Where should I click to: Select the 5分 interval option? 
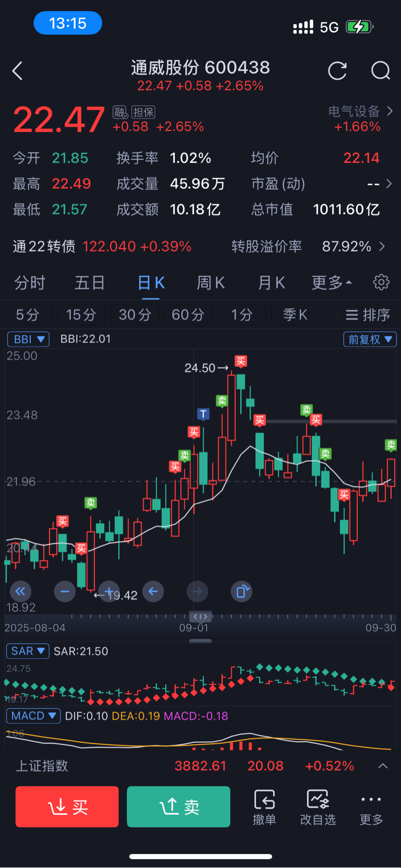[x=28, y=315]
